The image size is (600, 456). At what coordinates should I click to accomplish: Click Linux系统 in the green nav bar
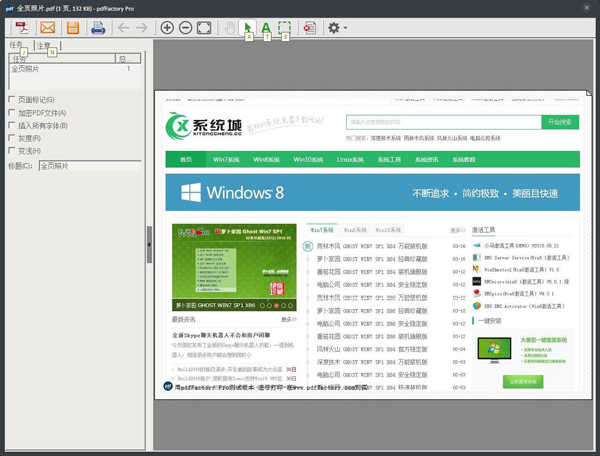tap(350, 160)
